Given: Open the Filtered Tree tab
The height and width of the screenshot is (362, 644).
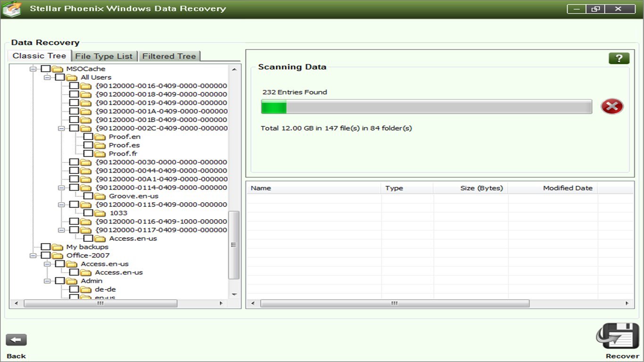Looking at the screenshot, I should click(169, 56).
